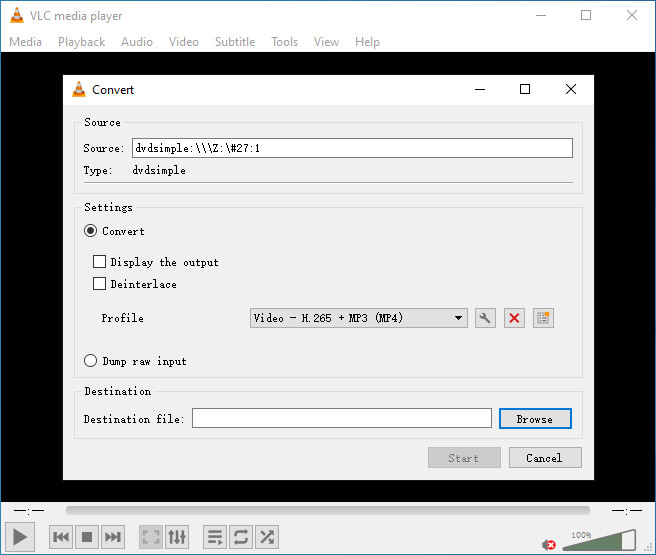
Task: Open the Profile dropdown list
Action: click(359, 318)
